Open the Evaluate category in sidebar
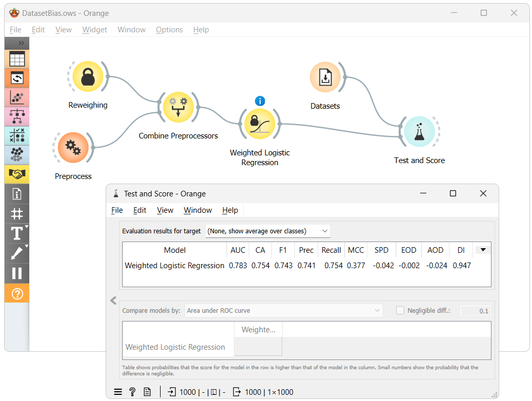Image resolution: width=532 pixels, height=401 pixels. tap(17, 136)
